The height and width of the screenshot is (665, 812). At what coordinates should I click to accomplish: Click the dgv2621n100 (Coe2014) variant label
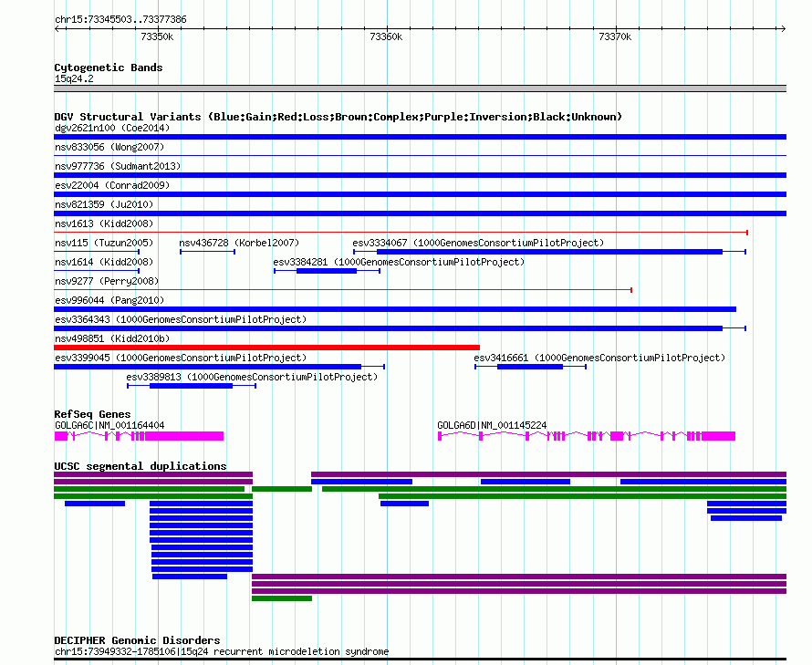click(x=112, y=128)
